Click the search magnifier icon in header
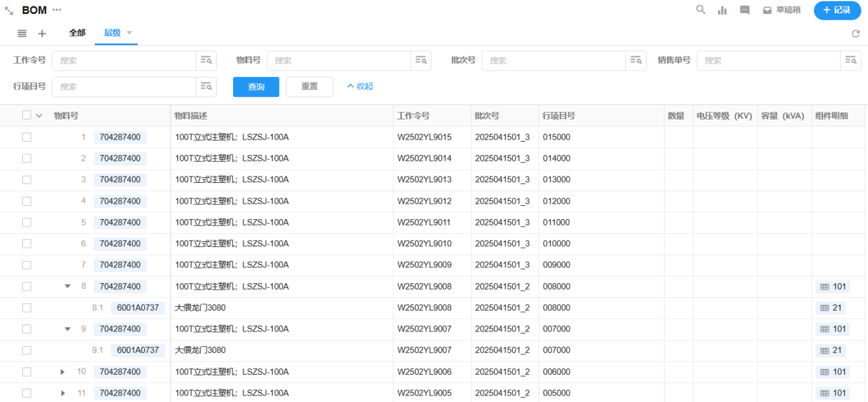Viewport: 868px width, 402px height. [701, 10]
